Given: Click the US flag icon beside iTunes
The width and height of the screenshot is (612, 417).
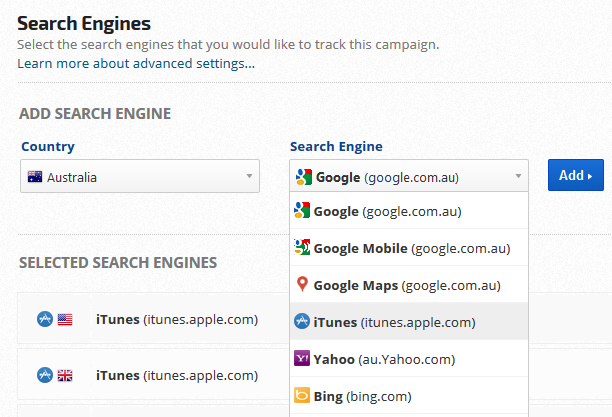Looking at the screenshot, I should tap(64, 320).
